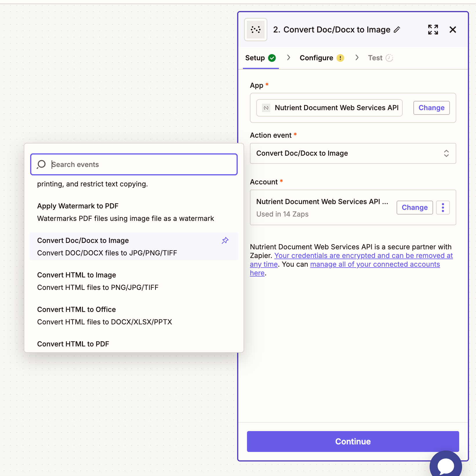
Task: Expand the step panel to full screen
Action: [433, 30]
